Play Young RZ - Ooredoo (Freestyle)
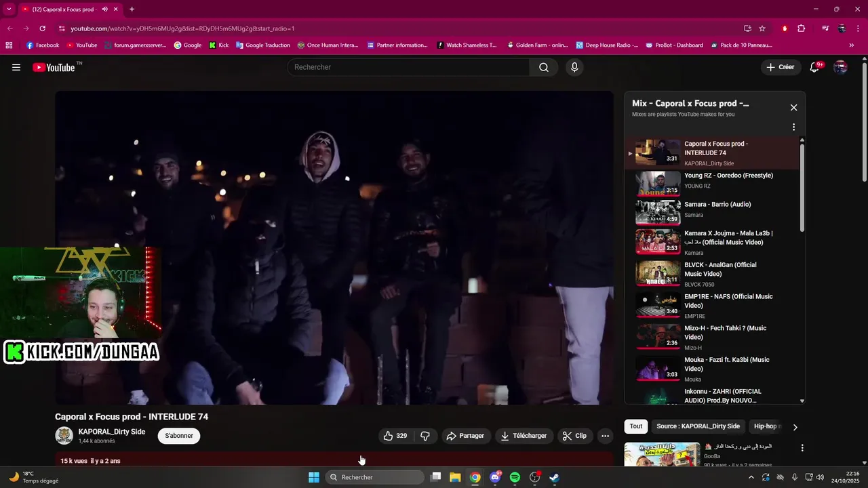Viewport: 868px width, 488px height. pyautogui.click(x=712, y=183)
